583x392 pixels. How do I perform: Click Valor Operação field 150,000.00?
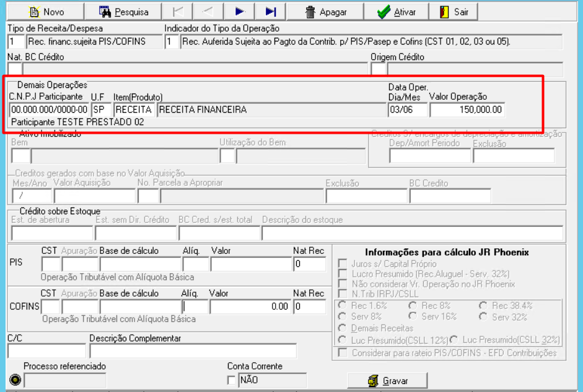[467, 110]
